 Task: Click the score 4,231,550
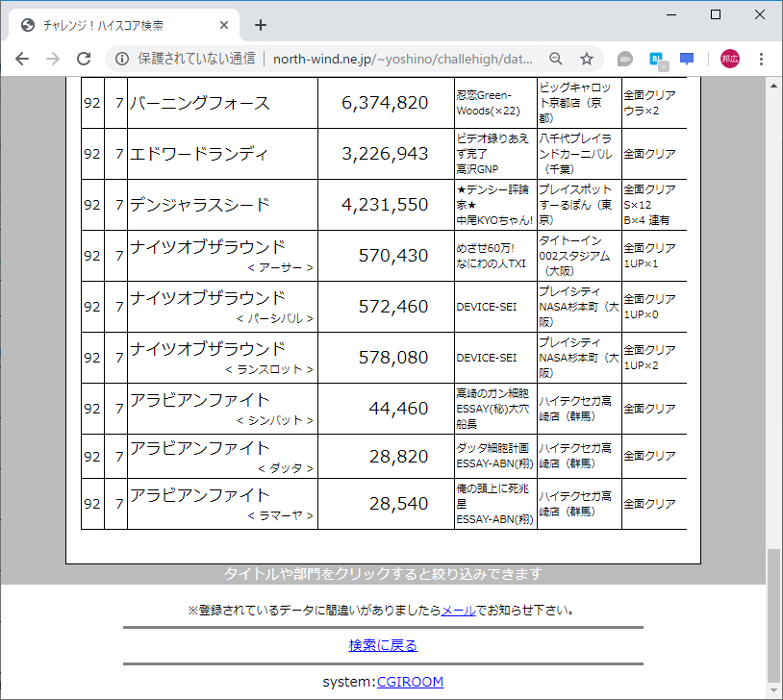385,205
